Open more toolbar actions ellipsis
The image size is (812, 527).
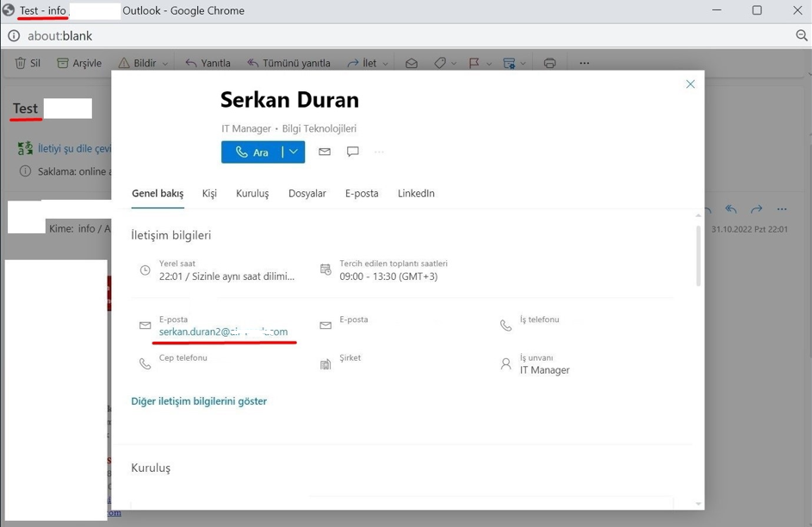click(x=585, y=63)
